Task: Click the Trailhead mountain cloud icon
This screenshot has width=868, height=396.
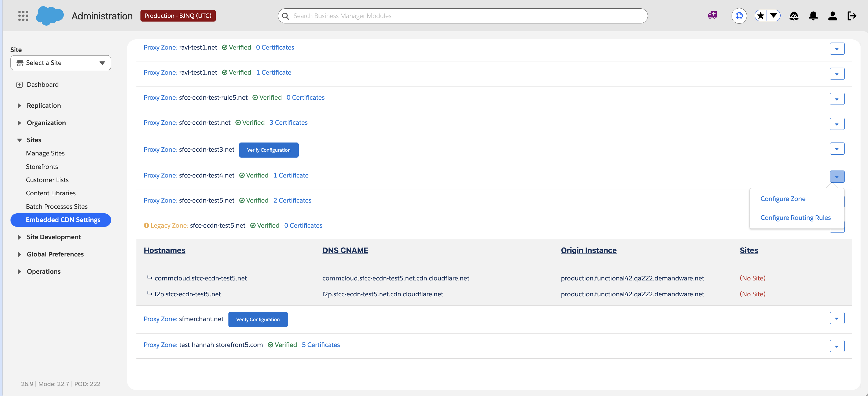Action: [x=794, y=16]
